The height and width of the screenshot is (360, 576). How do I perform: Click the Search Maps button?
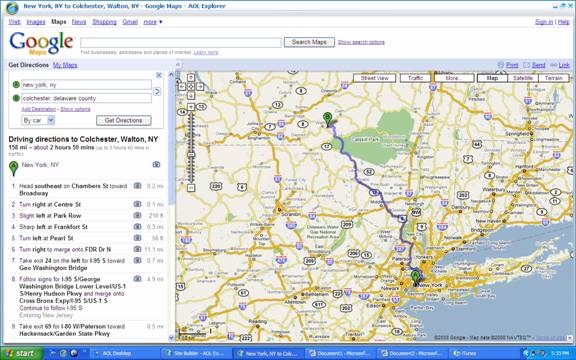[x=309, y=42]
